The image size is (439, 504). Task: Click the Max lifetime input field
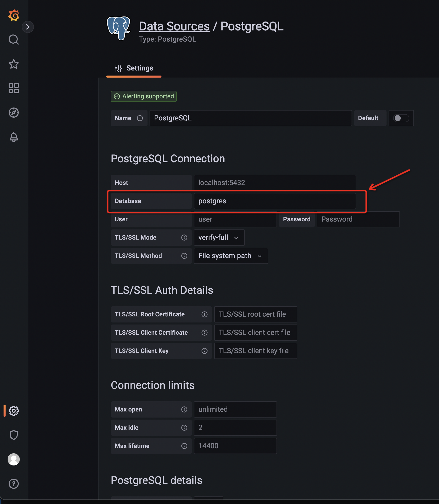235,446
